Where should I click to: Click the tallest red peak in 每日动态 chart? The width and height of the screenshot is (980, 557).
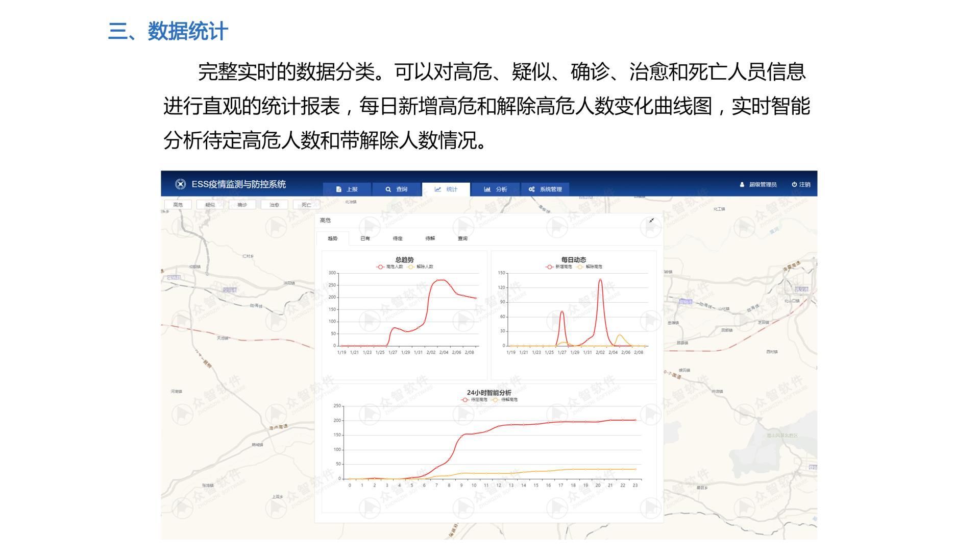pyautogui.click(x=600, y=279)
